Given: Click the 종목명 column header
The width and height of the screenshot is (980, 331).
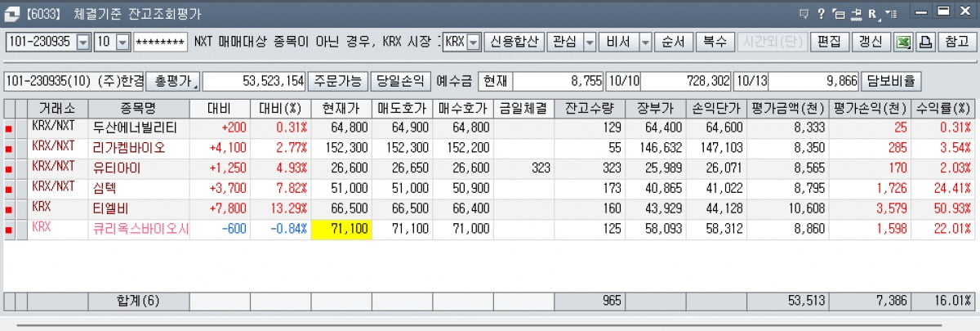Looking at the screenshot, I should (139, 108).
